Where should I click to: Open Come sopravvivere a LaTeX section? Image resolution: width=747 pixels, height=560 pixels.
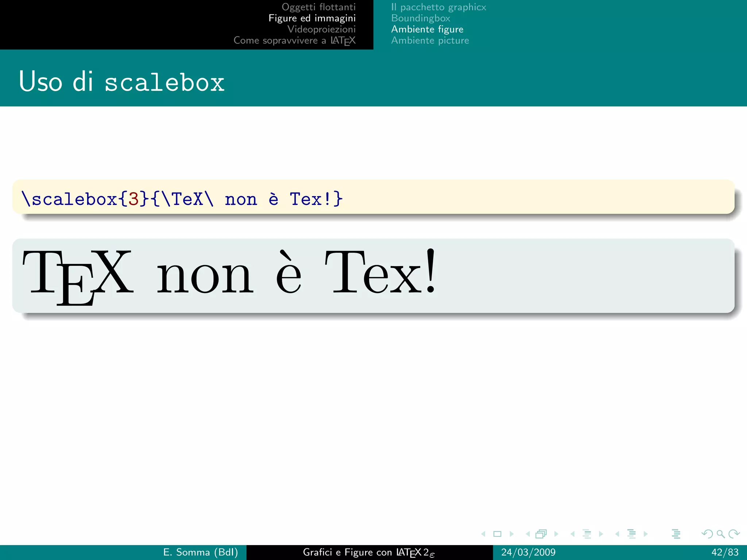294,40
